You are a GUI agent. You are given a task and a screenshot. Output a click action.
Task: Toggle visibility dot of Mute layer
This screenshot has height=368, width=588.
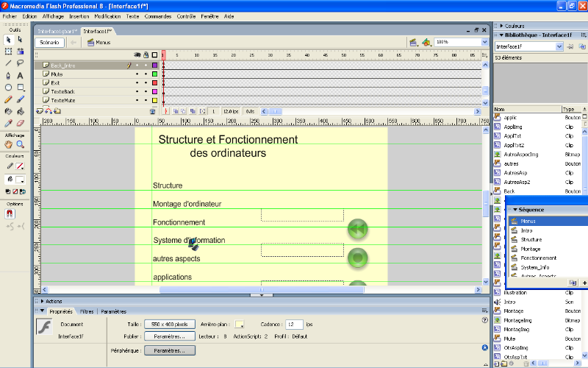coord(137,74)
